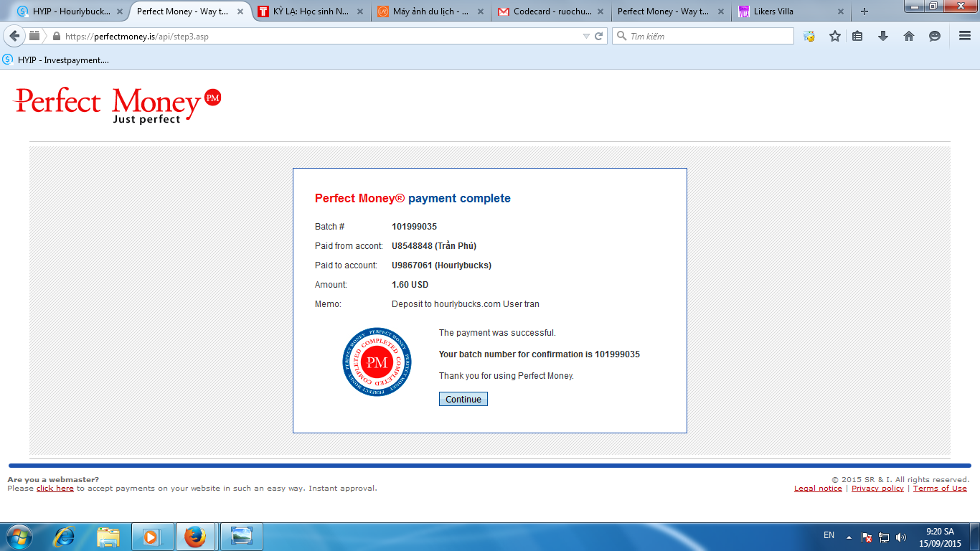Open the EN input language selector
Image resolution: width=980 pixels, height=551 pixels.
(829, 535)
